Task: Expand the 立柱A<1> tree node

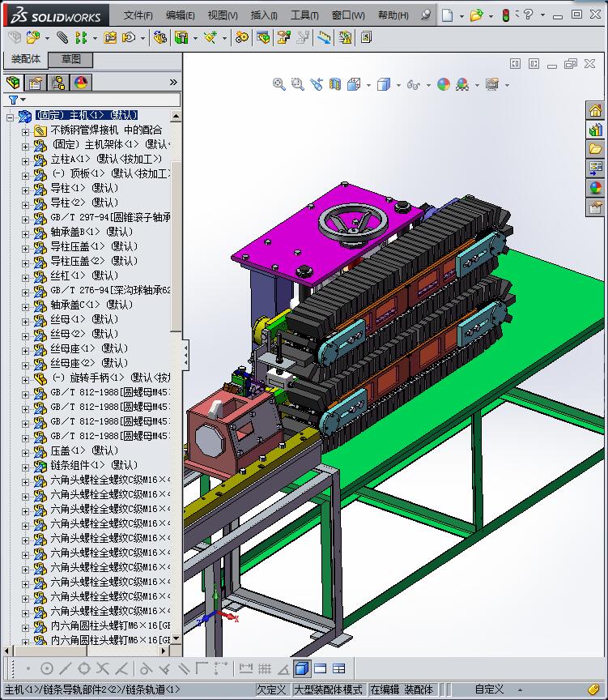Action: [x=25, y=161]
